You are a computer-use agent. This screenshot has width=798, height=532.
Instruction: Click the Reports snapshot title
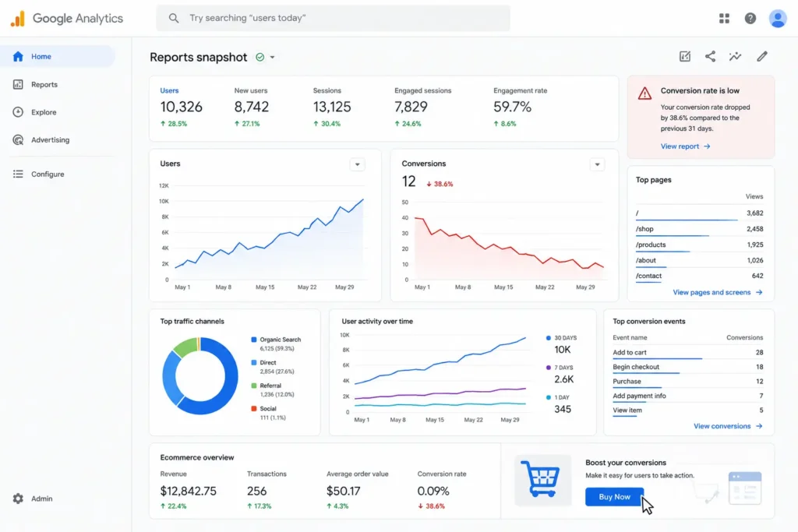point(199,57)
